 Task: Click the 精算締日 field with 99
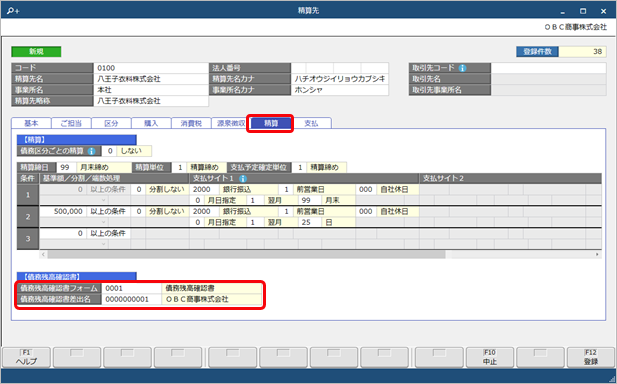(x=67, y=167)
